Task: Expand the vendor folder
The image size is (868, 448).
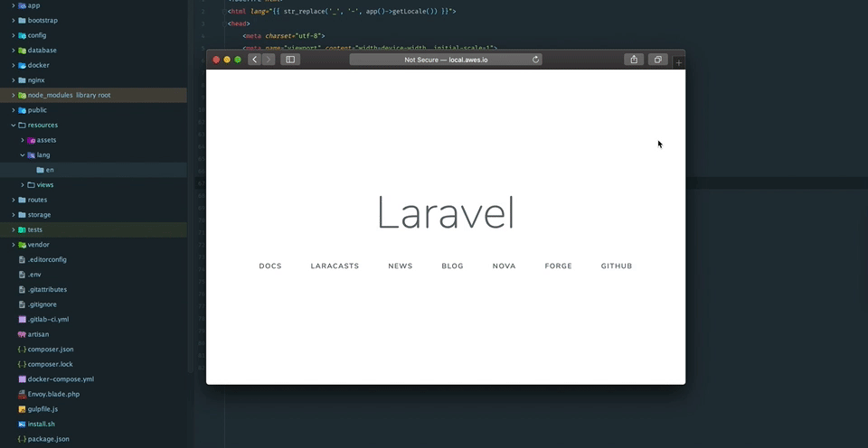Action: point(14,245)
